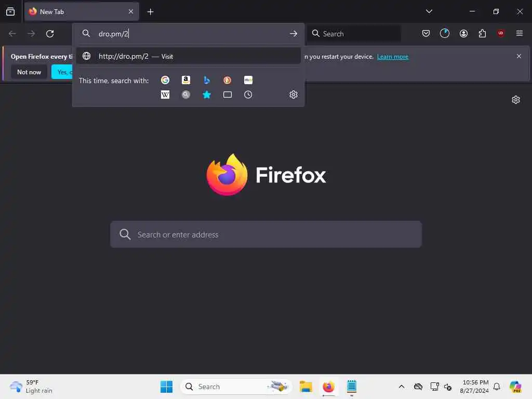Search this time with Wikipedia icon
Screen dimensions: 532x399
pos(165,95)
